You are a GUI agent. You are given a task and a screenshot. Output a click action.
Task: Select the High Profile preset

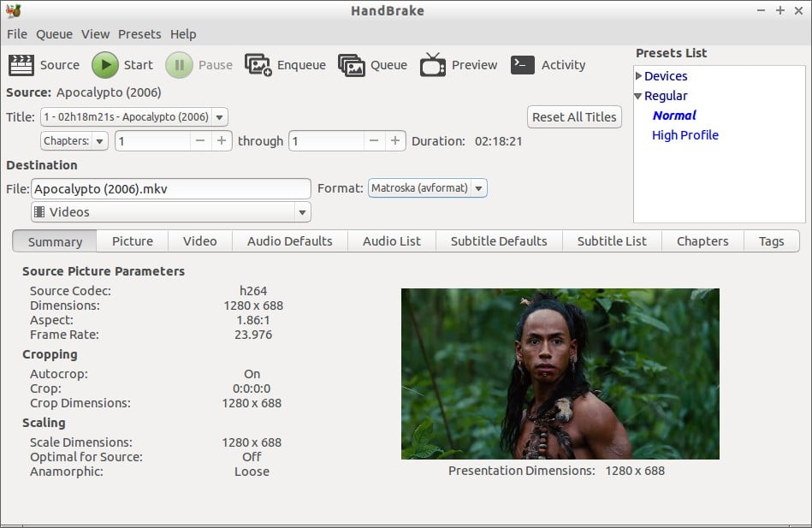click(685, 134)
